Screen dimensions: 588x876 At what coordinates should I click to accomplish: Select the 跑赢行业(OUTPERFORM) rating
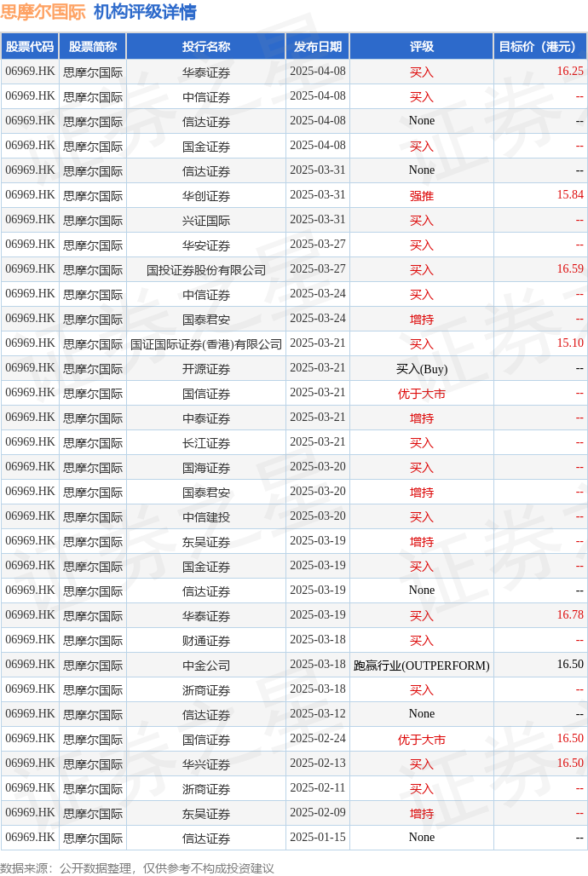[422, 665]
